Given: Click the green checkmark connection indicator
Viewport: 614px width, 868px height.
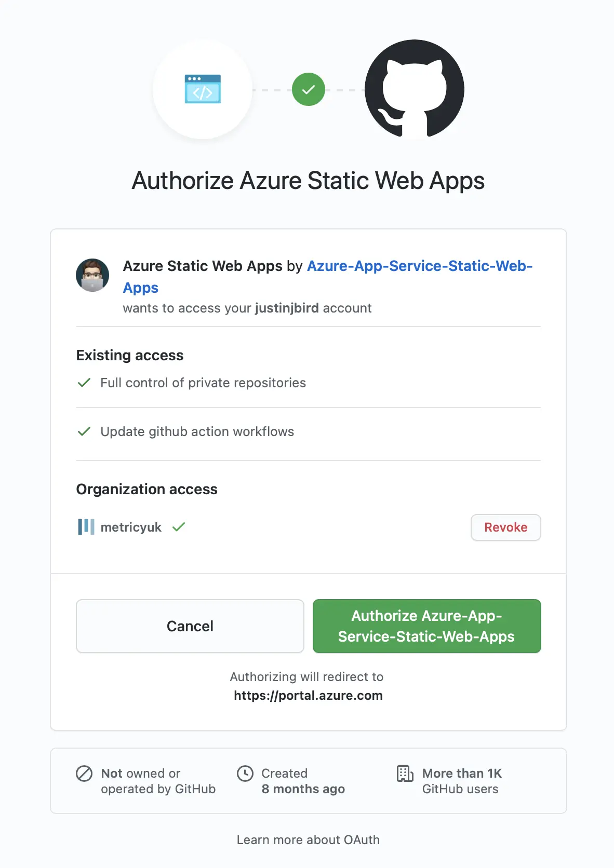Looking at the screenshot, I should (x=308, y=89).
